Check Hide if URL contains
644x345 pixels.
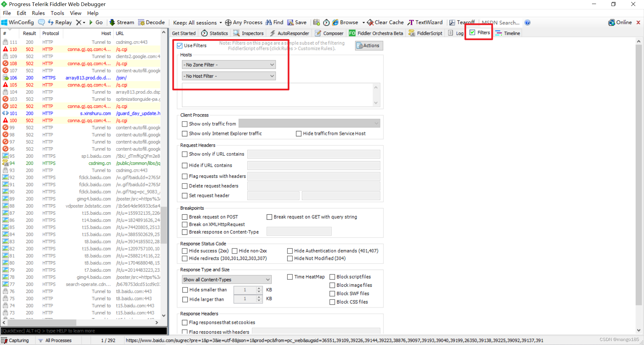[184, 165]
